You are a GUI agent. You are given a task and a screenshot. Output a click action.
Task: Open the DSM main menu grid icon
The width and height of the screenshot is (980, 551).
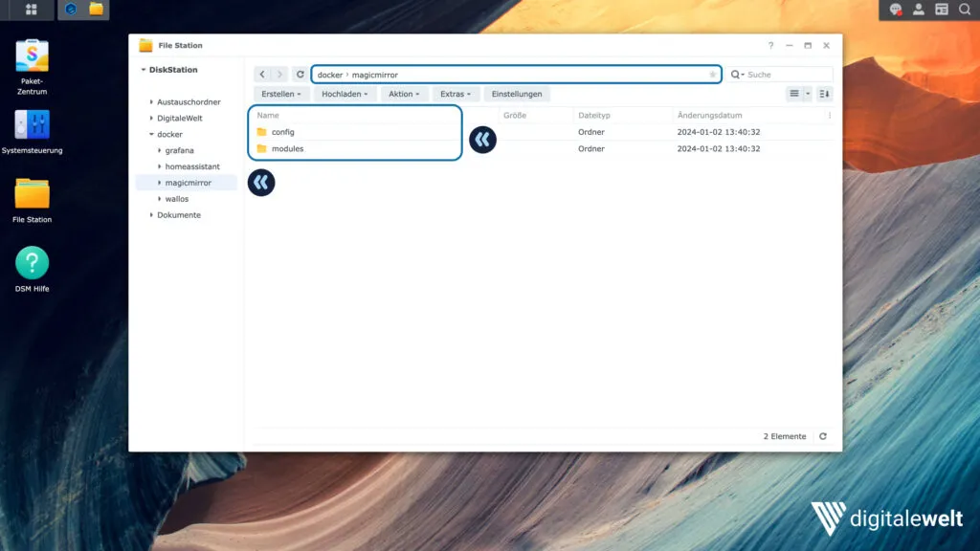[31, 10]
